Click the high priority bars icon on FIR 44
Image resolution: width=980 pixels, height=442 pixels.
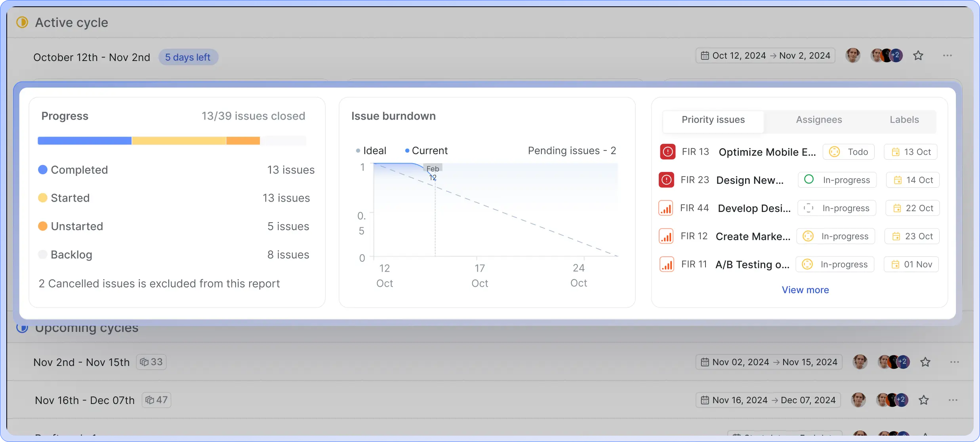[x=666, y=208]
